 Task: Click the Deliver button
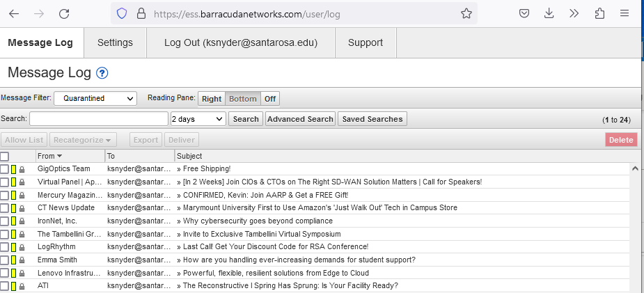pyautogui.click(x=182, y=140)
